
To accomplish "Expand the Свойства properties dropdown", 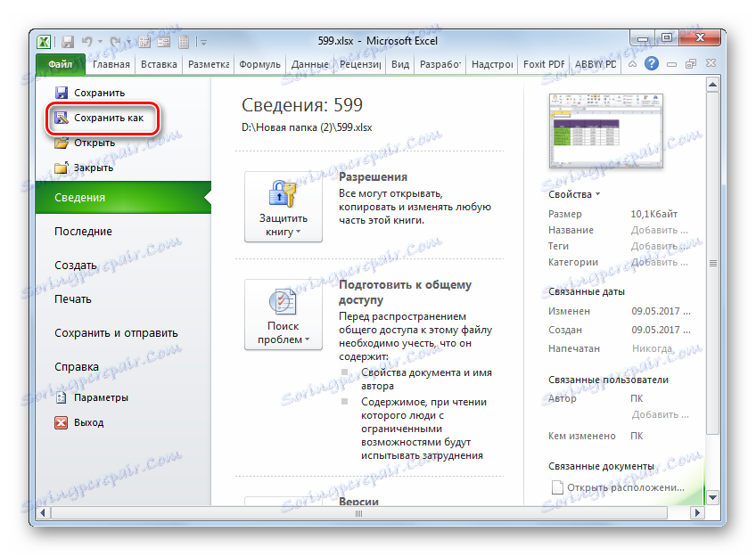I will click(574, 194).
